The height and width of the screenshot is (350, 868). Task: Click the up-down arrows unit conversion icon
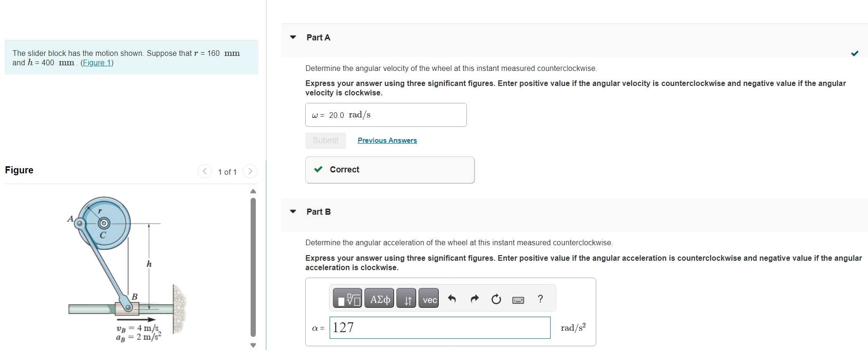[406, 298]
